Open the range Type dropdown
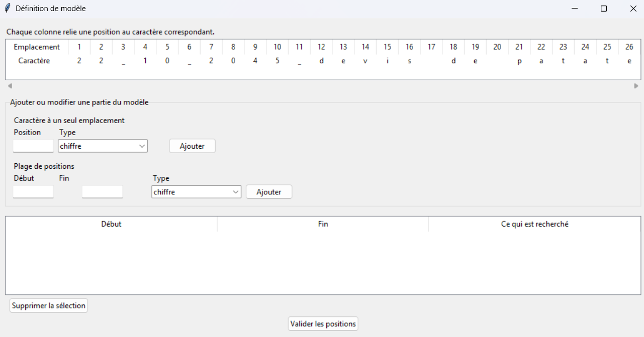 pos(196,192)
